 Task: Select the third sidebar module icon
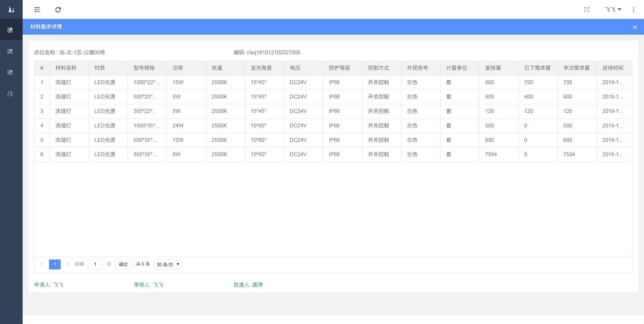10,72
